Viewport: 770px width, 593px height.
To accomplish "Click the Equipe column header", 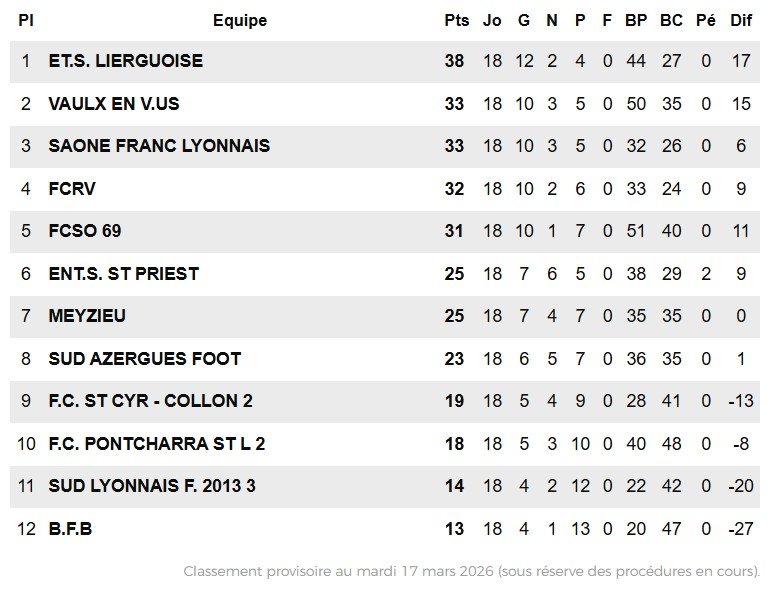I will [x=240, y=21].
